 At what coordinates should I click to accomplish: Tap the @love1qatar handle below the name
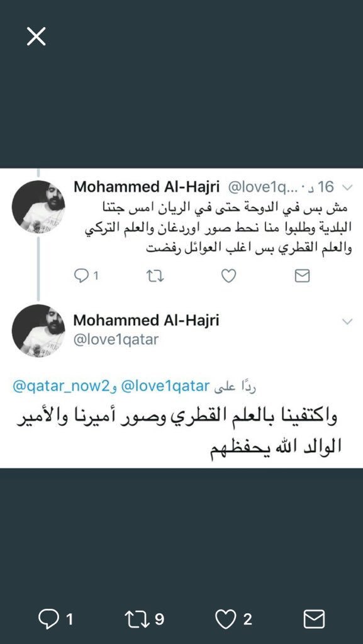[x=116, y=340]
